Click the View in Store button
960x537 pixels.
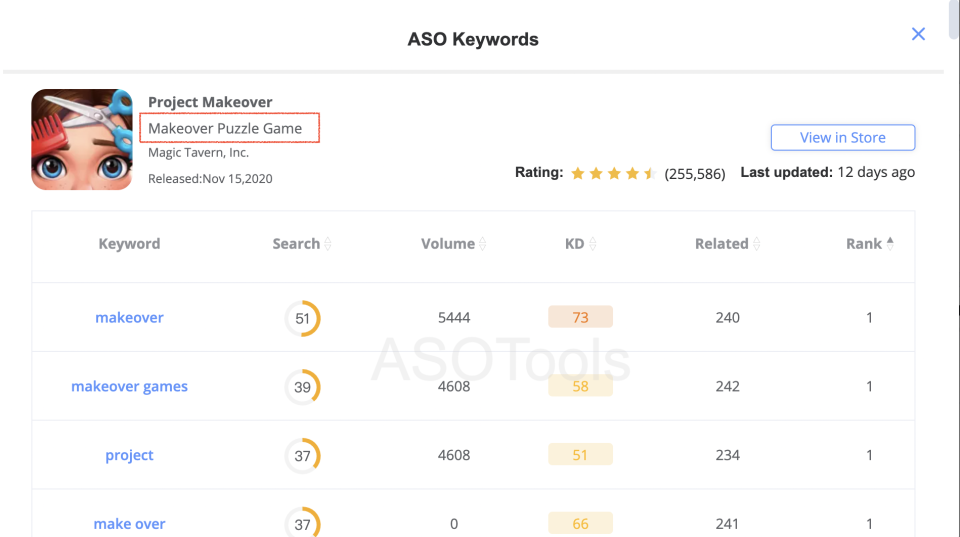click(x=842, y=137)
